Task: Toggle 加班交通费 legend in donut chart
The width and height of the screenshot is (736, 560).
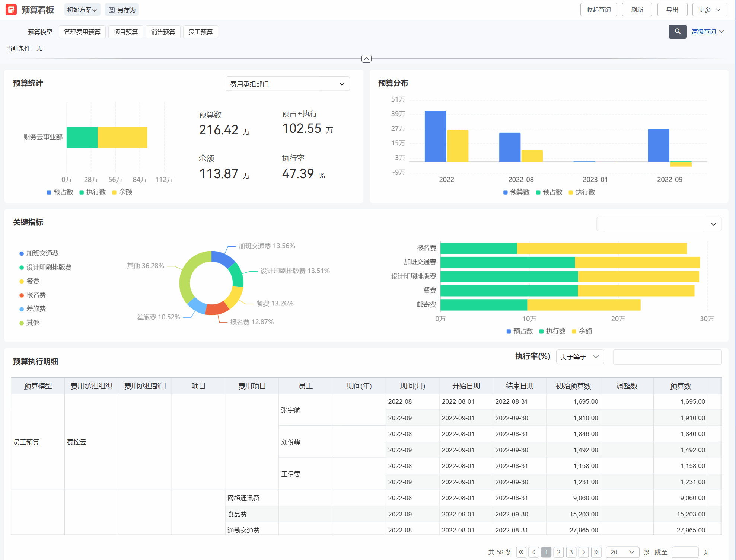Action: pos(39,253)
